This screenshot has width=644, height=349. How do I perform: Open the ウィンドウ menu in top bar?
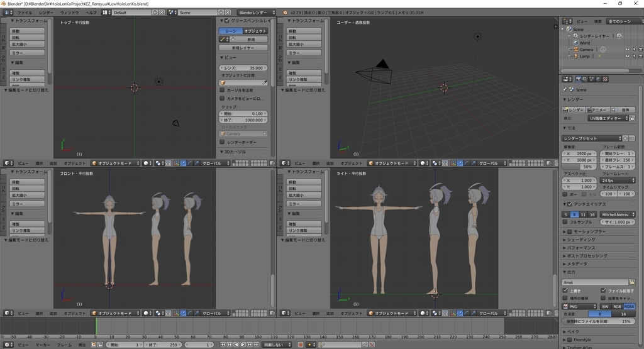click(69, 13)
